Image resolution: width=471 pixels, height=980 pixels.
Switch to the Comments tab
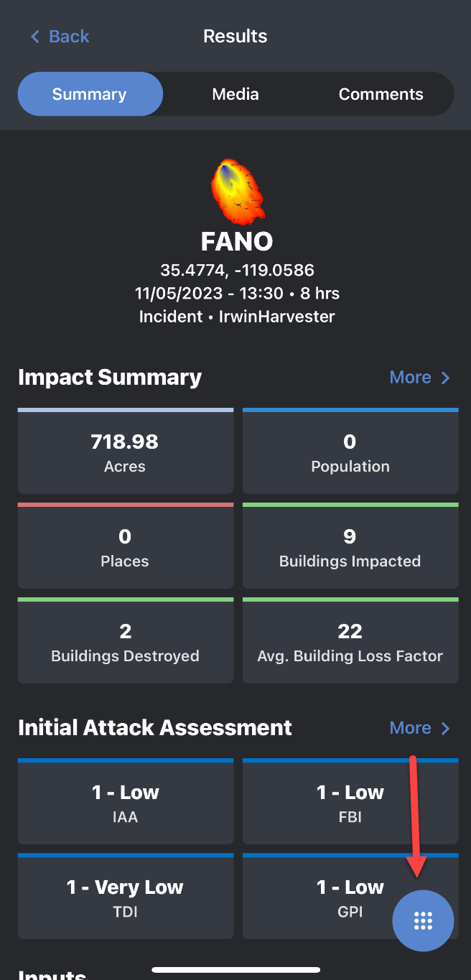coord(381,94)
